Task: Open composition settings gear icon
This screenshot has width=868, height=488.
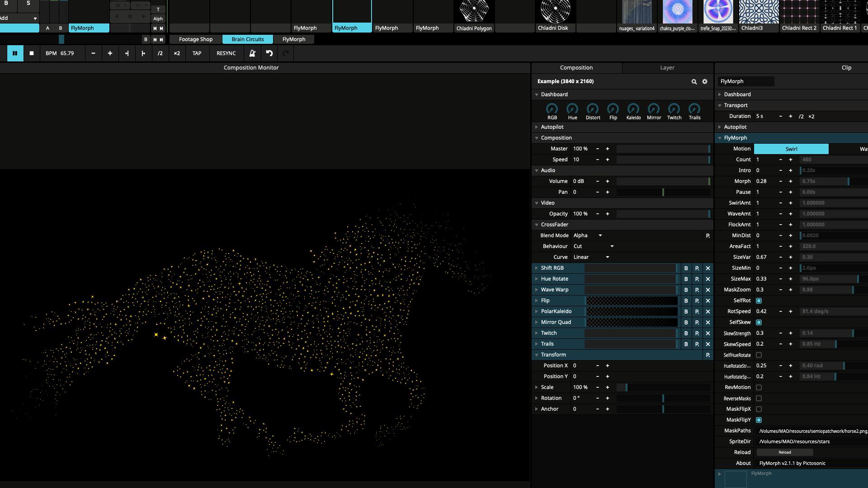Action: (x=705, y=82)
